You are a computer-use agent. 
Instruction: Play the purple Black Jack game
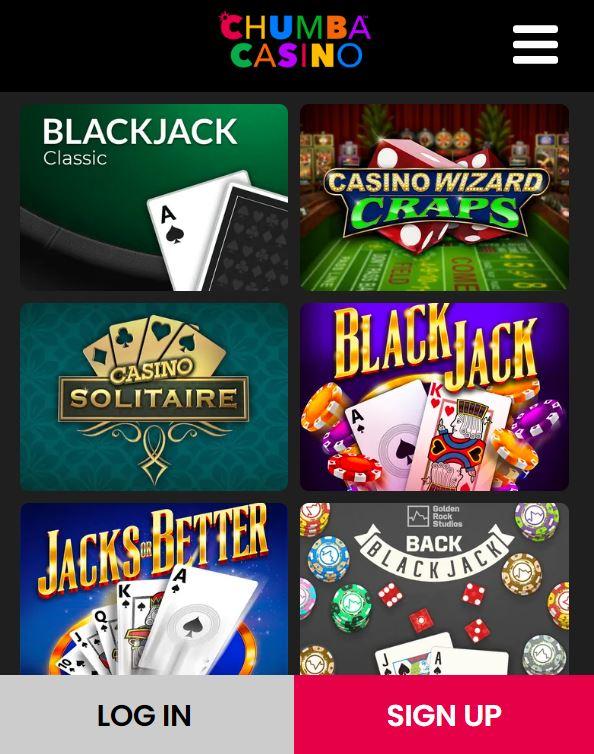434,397
